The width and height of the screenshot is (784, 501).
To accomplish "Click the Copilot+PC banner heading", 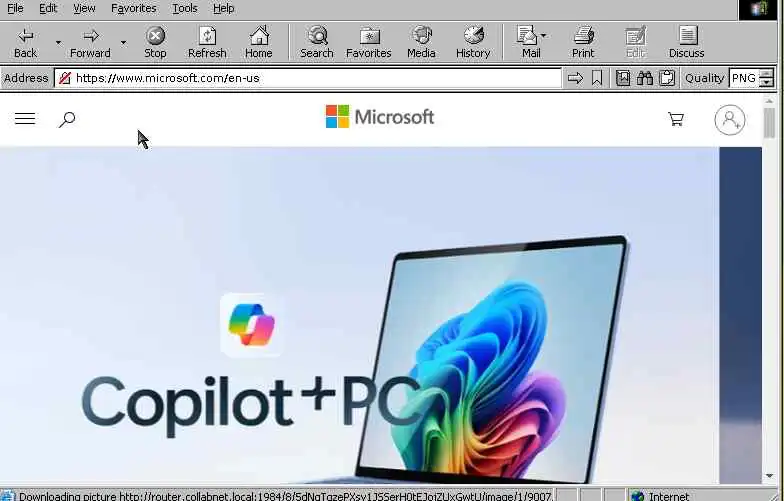I will [250, 405].
